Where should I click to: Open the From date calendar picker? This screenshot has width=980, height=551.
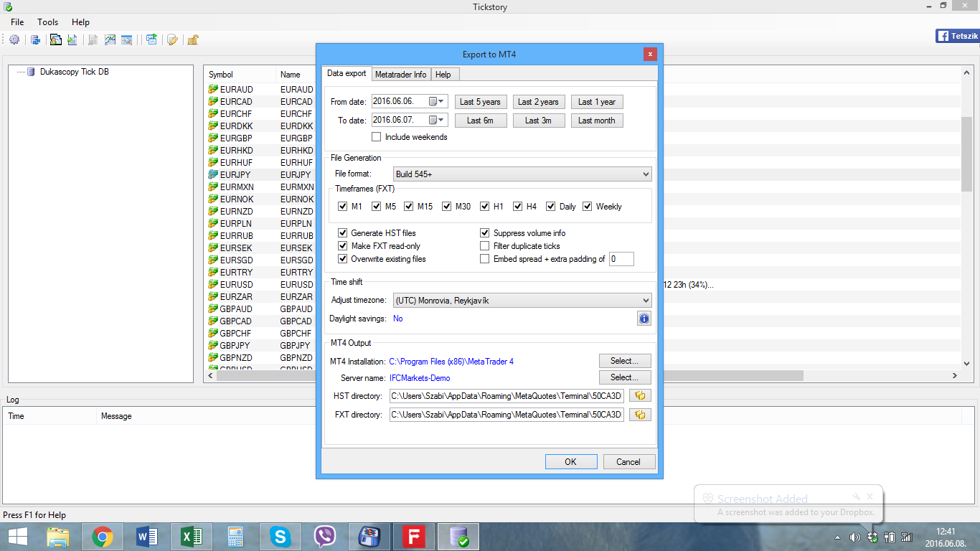click(x=437, y=102)
